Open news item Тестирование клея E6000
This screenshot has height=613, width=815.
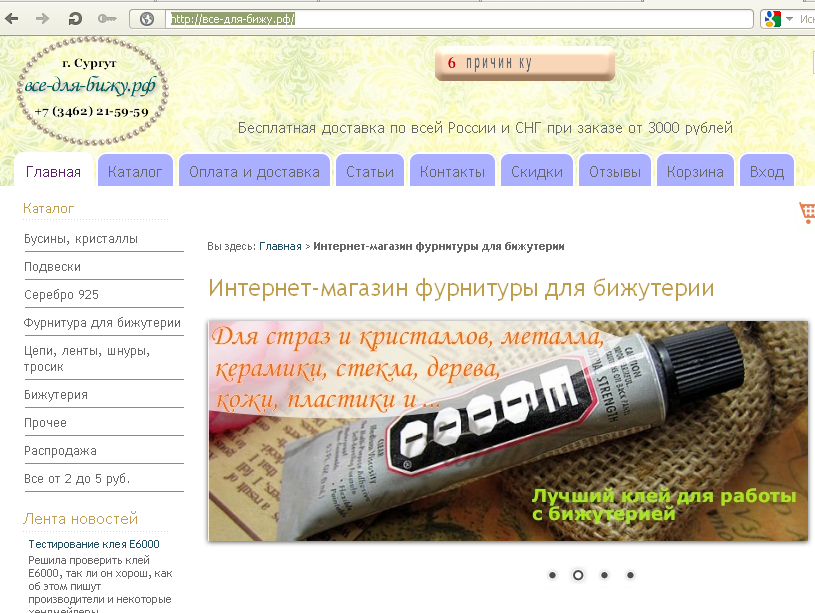pyautogui.click(x=94, y=544)
